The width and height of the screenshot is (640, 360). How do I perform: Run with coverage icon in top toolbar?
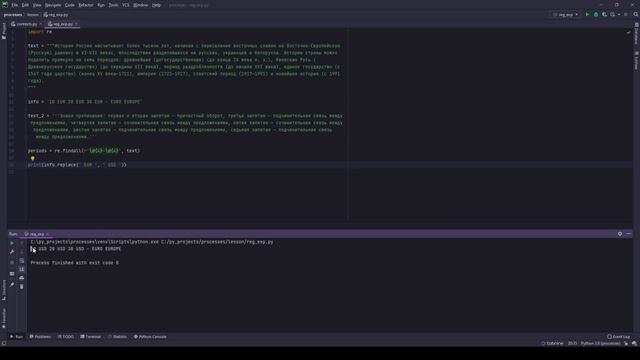[604, 15]
